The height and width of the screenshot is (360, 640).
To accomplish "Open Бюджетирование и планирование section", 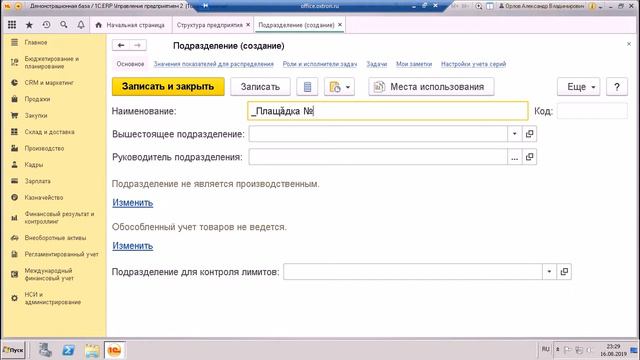I will coord(53,62).
